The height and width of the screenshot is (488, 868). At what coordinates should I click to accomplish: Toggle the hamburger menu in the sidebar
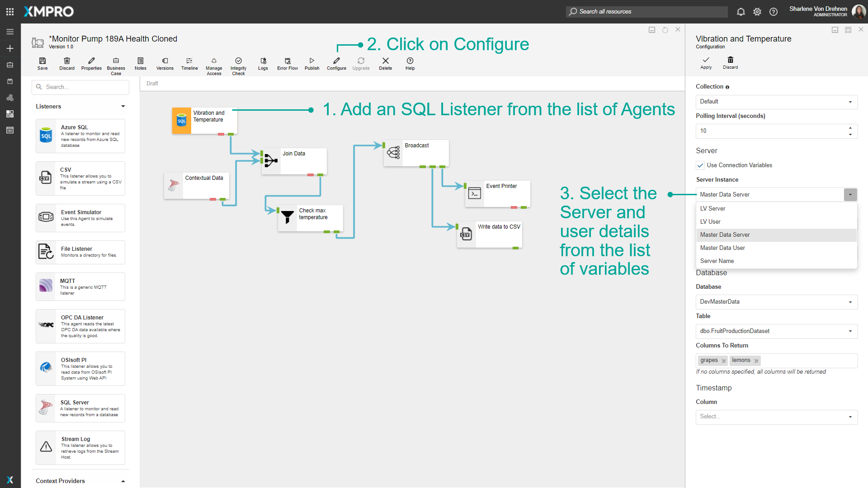coord(10,32)
